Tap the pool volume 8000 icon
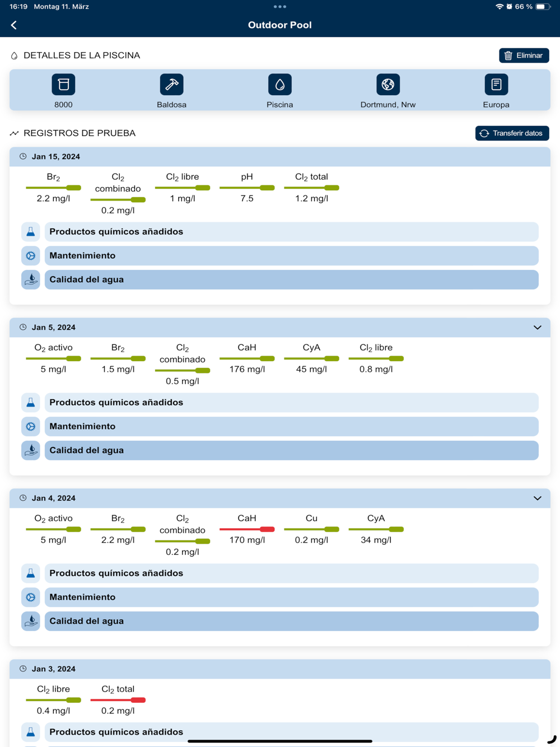Viewport: 560px width, 747px height. click(63, 85)
